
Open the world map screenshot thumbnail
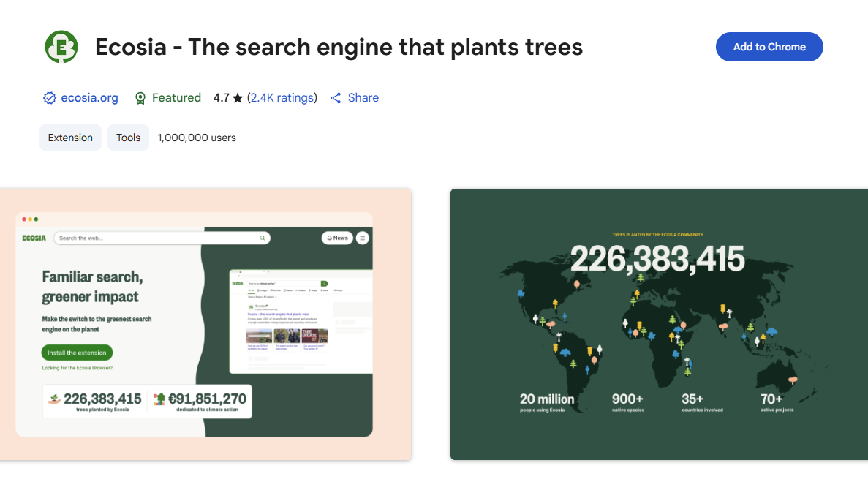[658, 324]
